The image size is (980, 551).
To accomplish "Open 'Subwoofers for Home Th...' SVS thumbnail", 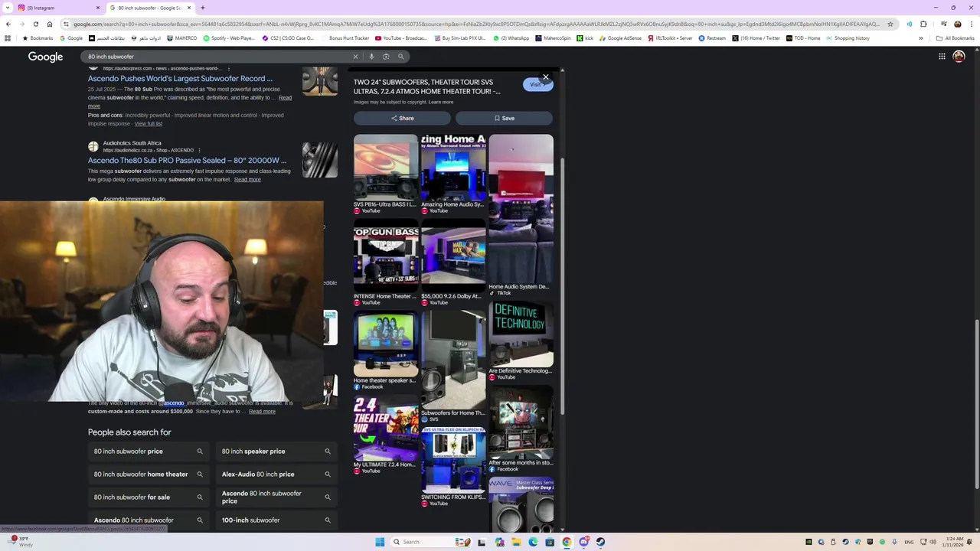I will pyautogui.click(x=453, y=360).
